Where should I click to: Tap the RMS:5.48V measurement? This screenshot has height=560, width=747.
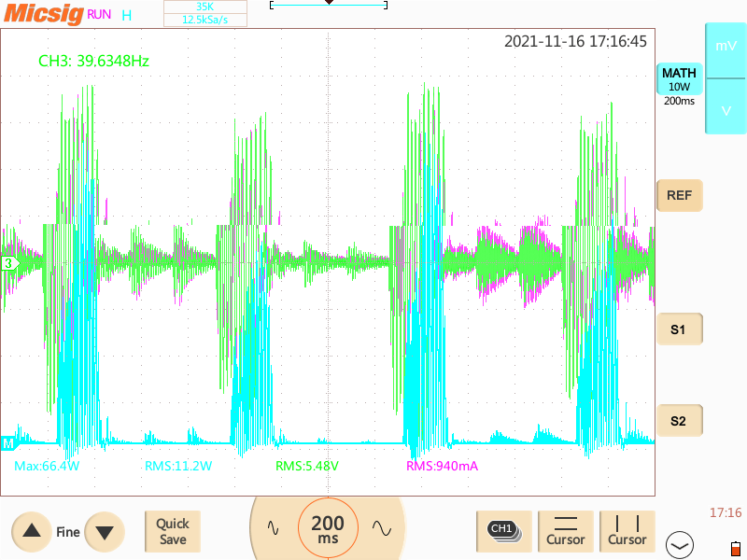[307, 466]
